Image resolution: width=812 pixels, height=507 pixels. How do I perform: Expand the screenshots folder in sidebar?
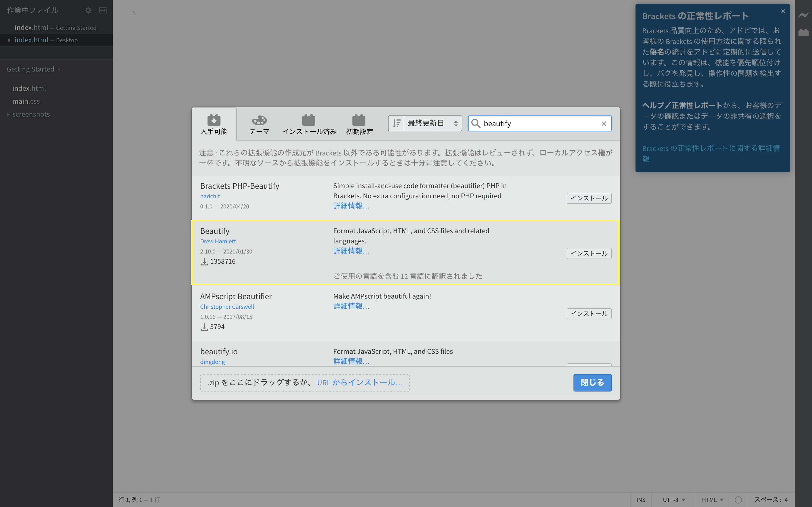(x=8, y=114)
